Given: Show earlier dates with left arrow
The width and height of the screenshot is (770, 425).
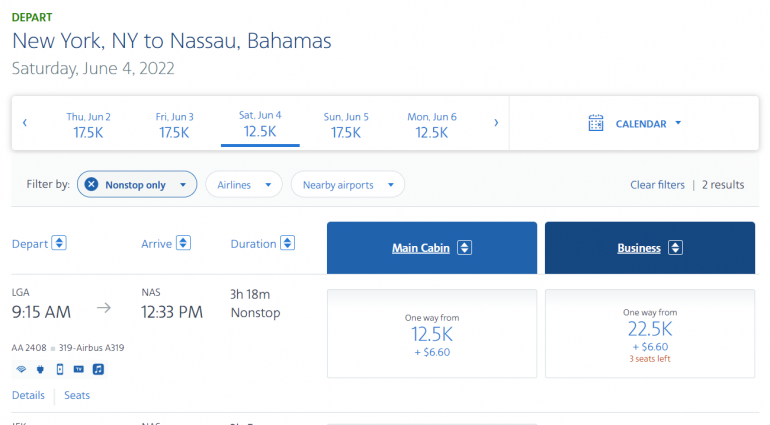Looking at the screenshot, I should pos(25,123).
